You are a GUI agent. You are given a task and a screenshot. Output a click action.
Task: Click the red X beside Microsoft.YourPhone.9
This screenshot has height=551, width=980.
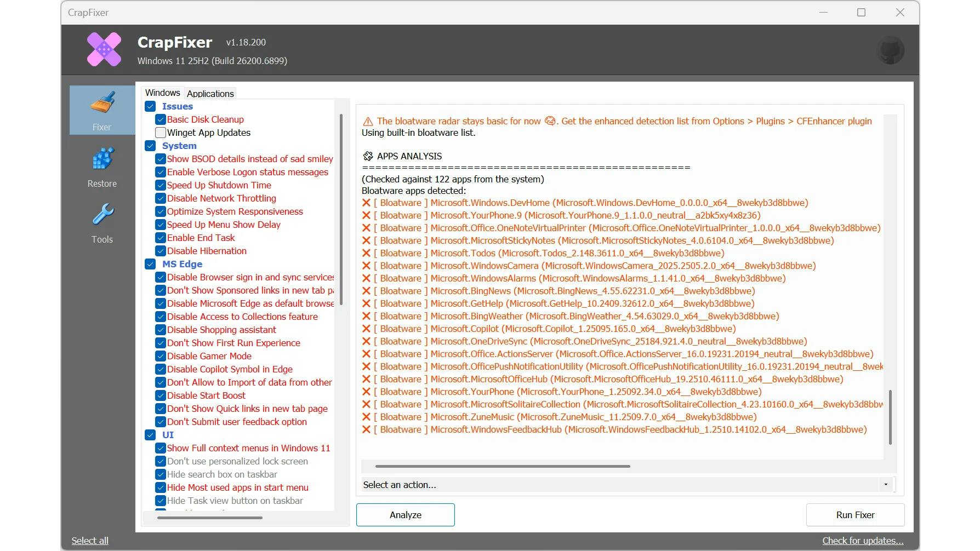pyautogui.click(x=366, y=216)
